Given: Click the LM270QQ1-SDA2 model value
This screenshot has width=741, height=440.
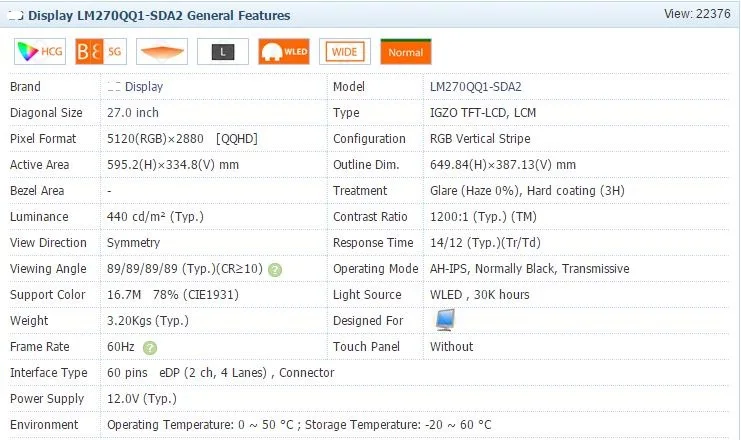Looking at the screenshot, I should click(x=475, y=87).
